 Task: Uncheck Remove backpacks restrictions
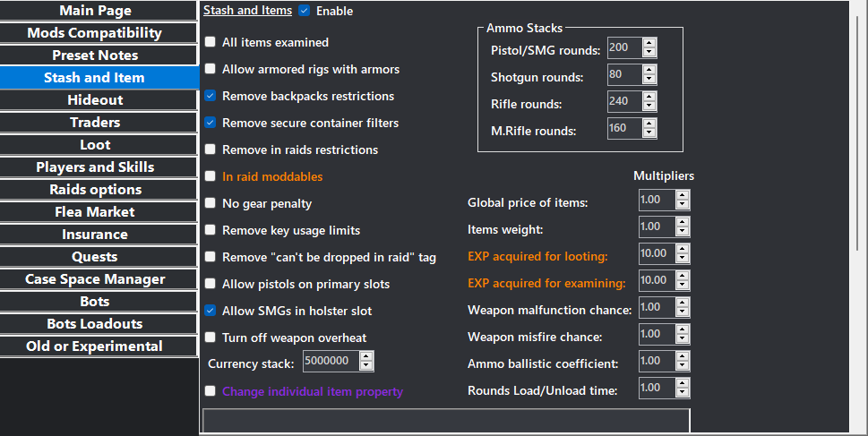pyautogui.click(x=210, y=96)
